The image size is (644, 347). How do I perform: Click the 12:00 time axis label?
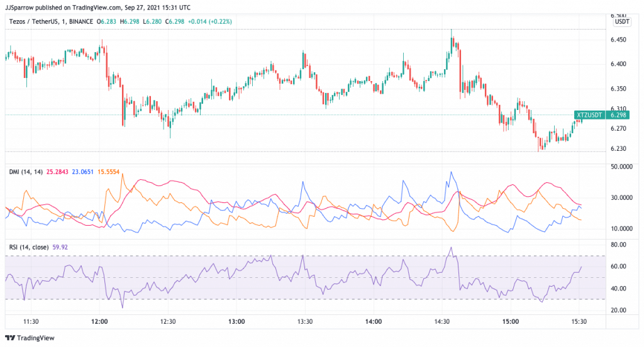[x=99, y=321]
